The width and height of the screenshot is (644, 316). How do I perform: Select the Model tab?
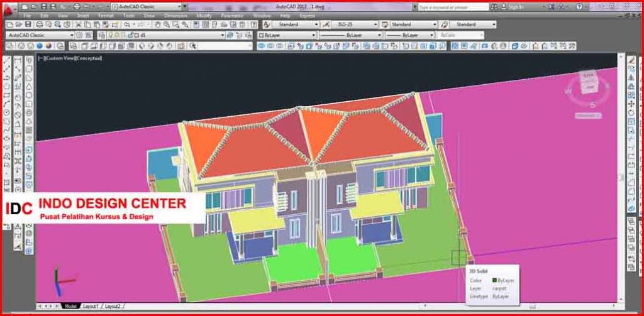[70, 306]
